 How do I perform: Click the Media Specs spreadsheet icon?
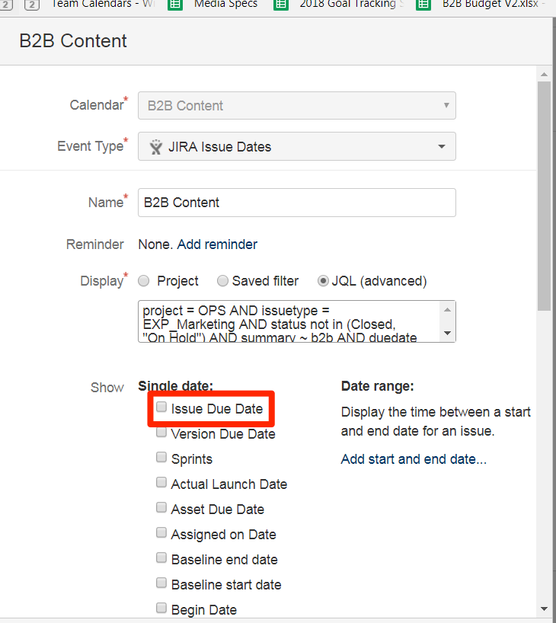[175, 5]
